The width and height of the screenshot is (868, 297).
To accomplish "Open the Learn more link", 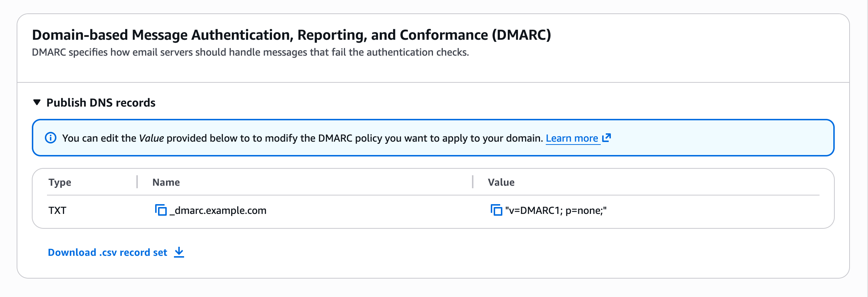I will pyautogui.click(x=571, y=138).
